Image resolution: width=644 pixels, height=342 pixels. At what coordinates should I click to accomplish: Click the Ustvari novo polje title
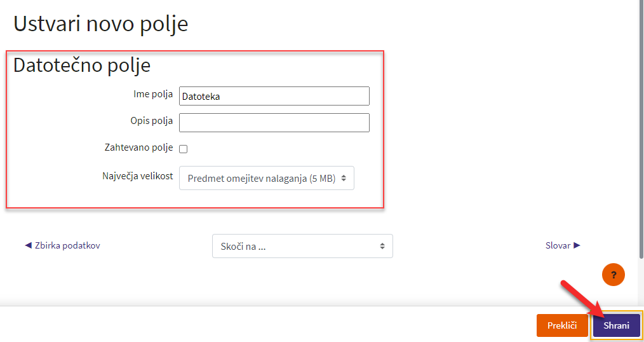[101, 24]
